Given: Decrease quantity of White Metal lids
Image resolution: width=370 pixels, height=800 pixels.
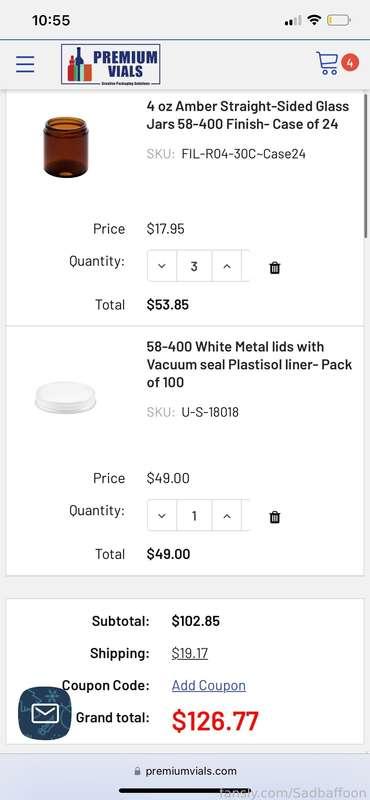Looking at the screenshot, I should 162,515.
